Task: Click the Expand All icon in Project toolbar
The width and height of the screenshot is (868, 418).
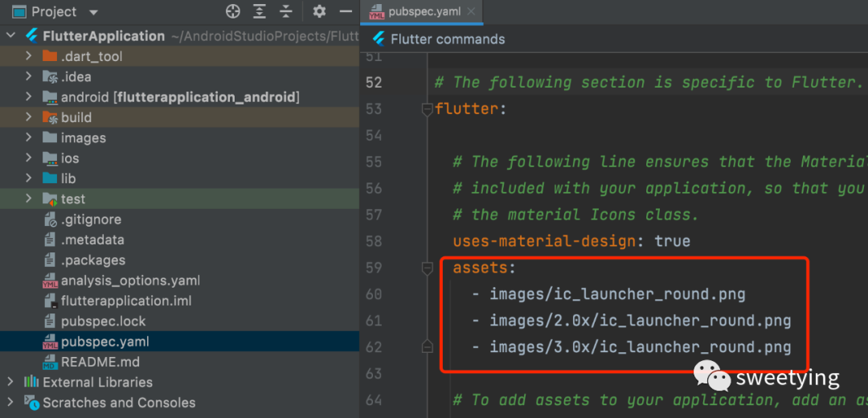Action: (x=259, y=11)
